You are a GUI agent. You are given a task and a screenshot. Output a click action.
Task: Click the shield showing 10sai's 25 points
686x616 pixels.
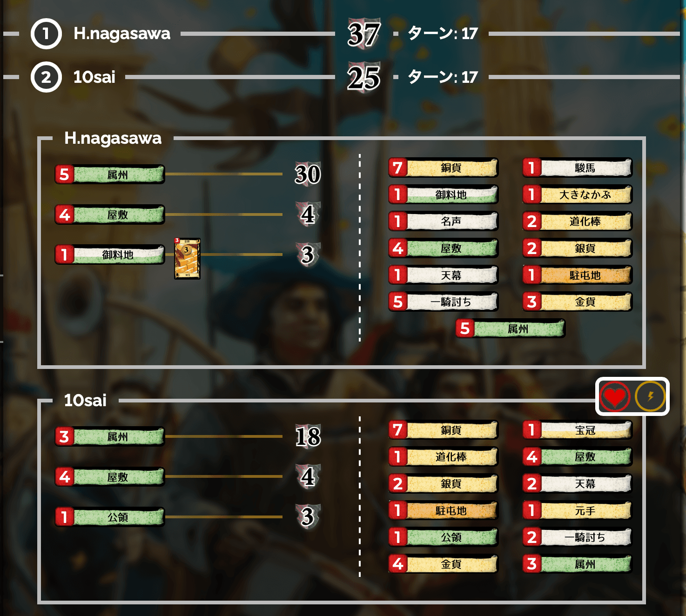pos(363,76)
